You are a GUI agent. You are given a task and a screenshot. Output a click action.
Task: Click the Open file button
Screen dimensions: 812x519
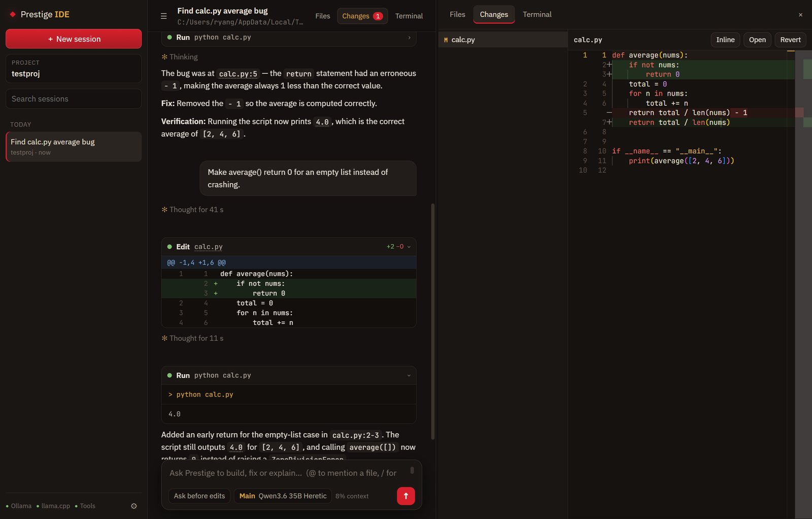point(757,40)
